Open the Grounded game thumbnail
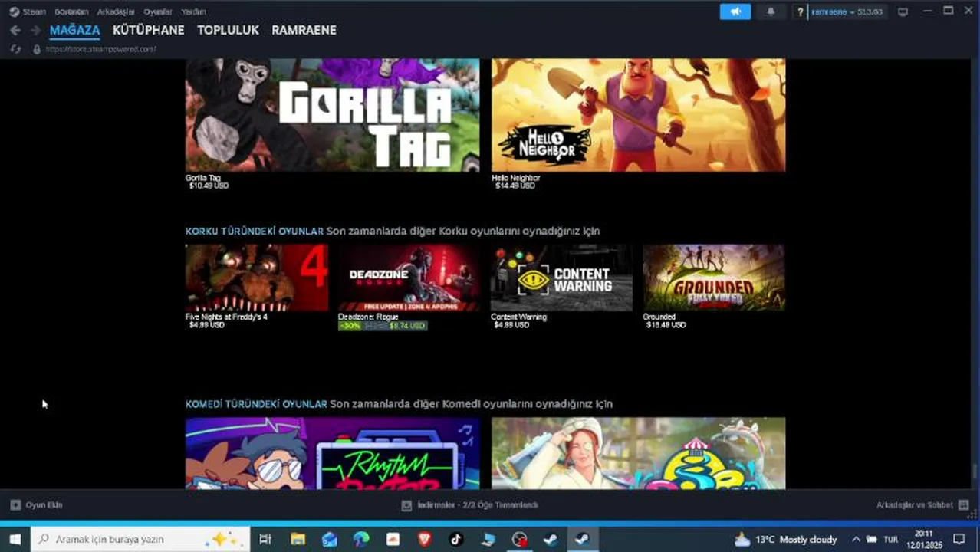 (714, 278)
